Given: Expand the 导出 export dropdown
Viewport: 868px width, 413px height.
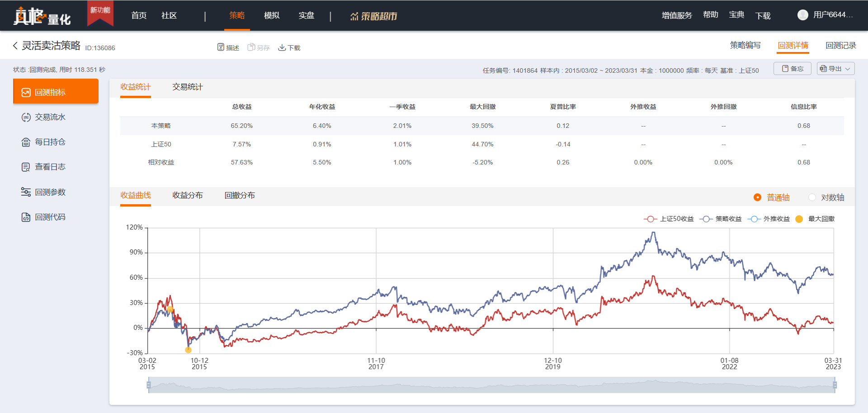Looking at the screenshot, I should coord(835,69).
